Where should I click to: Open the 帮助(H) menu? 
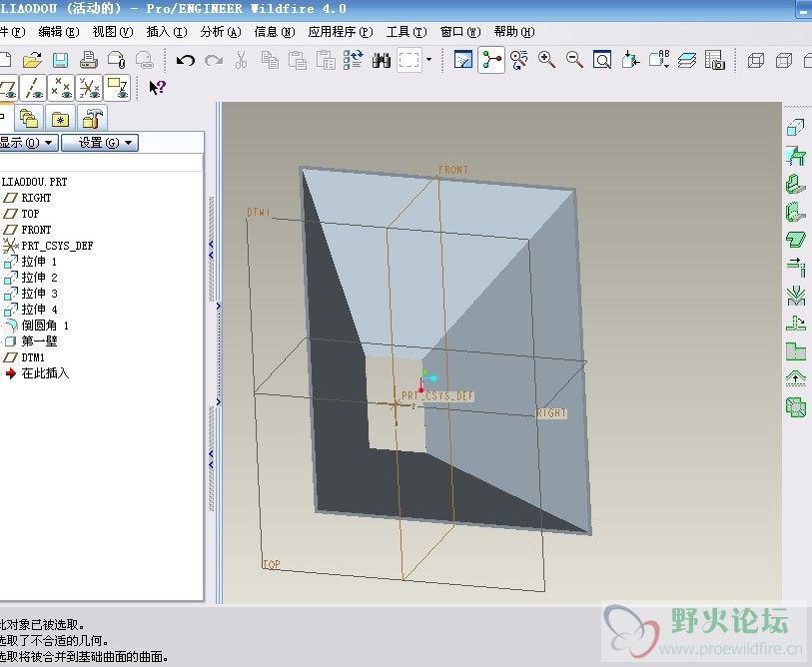[x=514, y=32]
